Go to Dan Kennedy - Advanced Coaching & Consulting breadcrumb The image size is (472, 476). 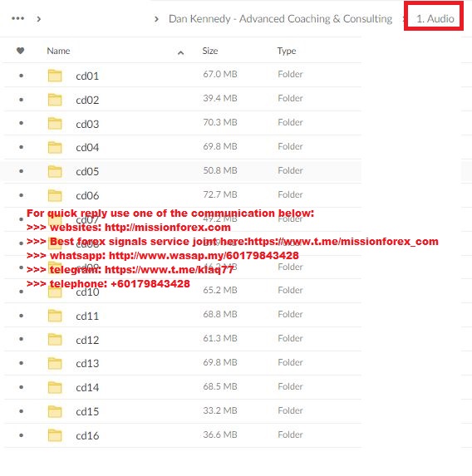pyautogui.click(x=280, y=19)
